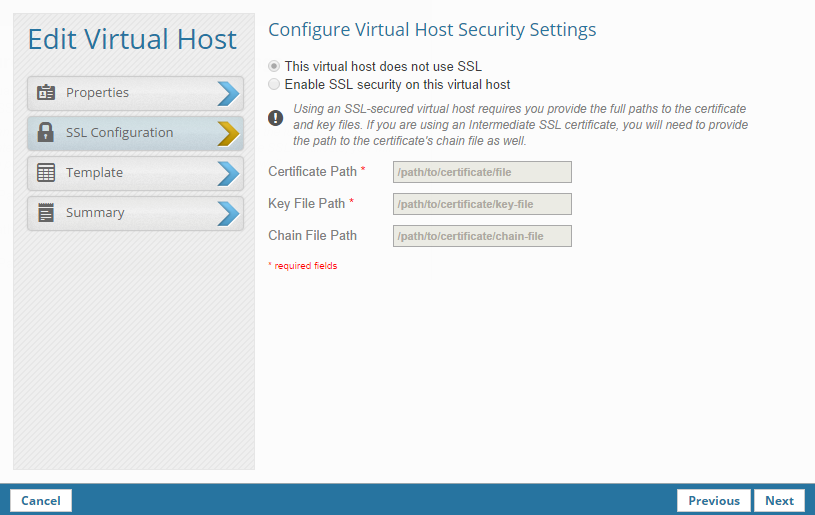815x515 pixels.
Task: Click blue arrow on Summary step
Action: (x=228, y=213)
